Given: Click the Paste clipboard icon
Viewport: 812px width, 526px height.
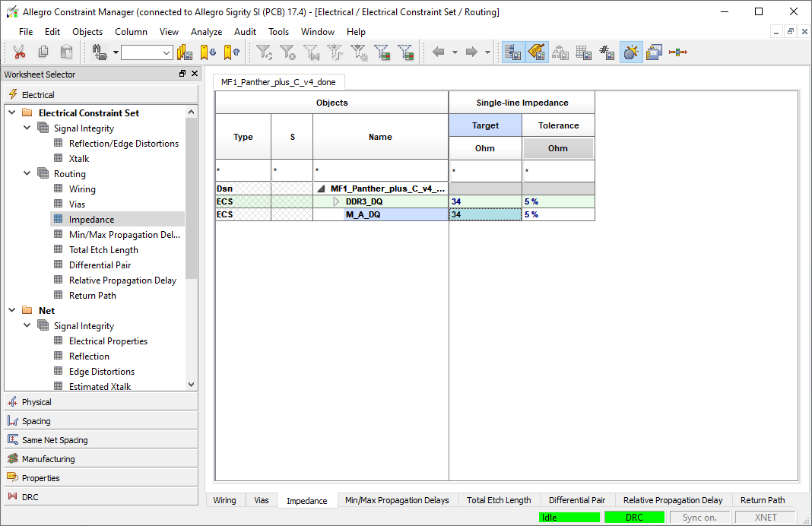Looking at the screenshot, I should pyautogui.click(x=67, y=52).
